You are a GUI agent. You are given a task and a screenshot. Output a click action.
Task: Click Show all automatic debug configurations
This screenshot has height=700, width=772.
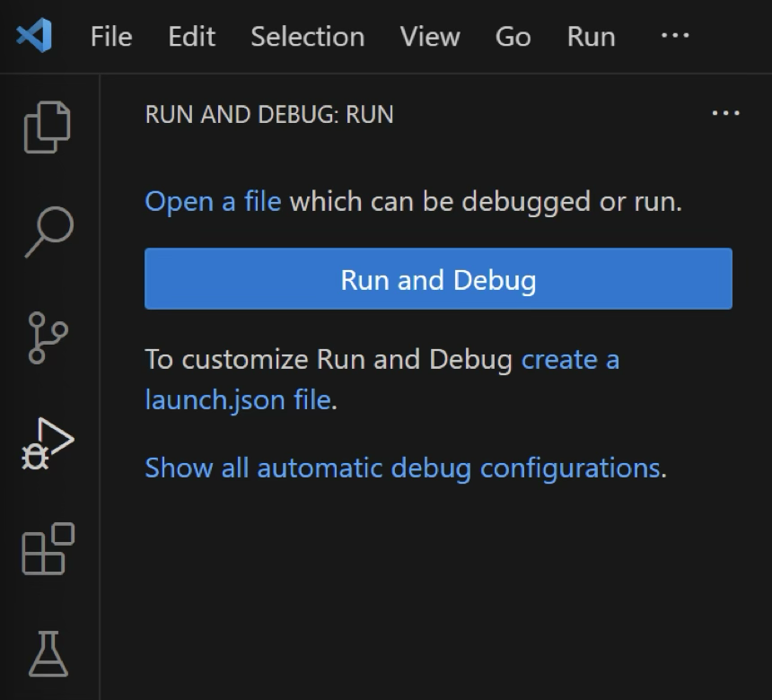402,467
